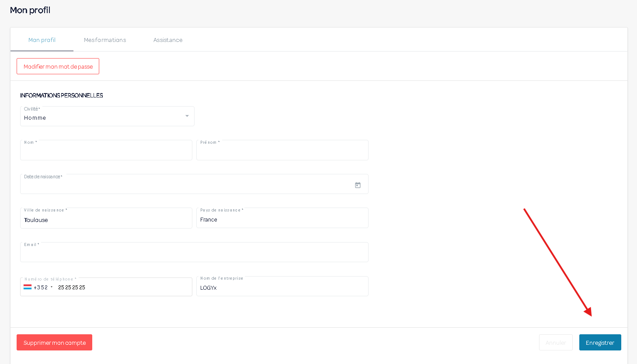This screenshot has height=364, width=637.
Task: Edit the phone number 25 25 25 25
Action: (x=122, y=288)
